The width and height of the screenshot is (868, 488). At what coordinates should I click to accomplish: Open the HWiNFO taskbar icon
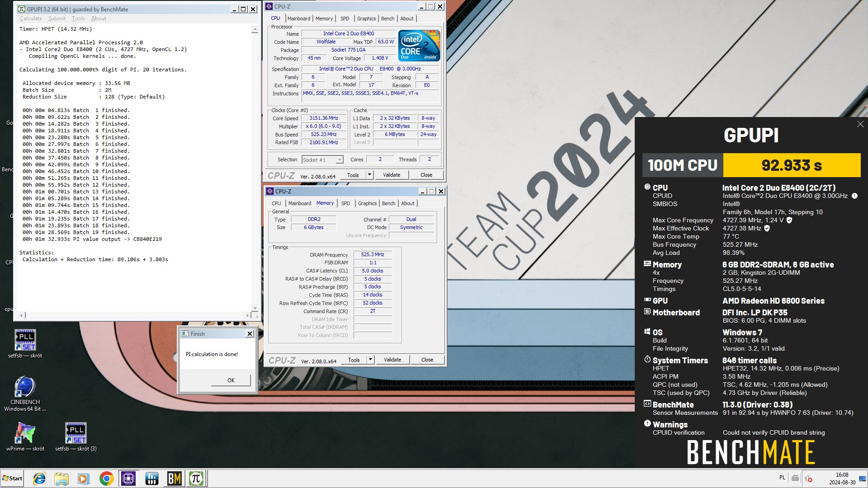(151, 479)
